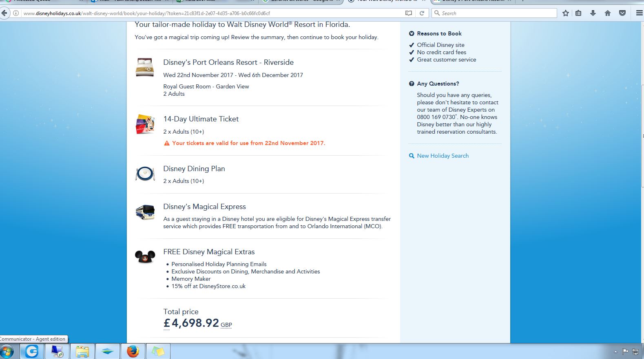
Task: Open file explorer folder in taskbar
Action: [x=82, y=351]
